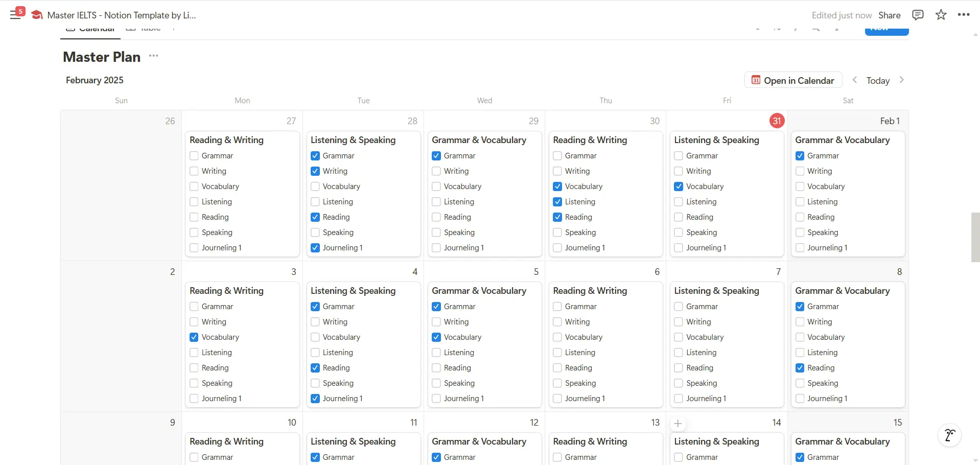Click the Open in Calendar button
The height and width of the screenshot is (465, 980).
(793, 80)
